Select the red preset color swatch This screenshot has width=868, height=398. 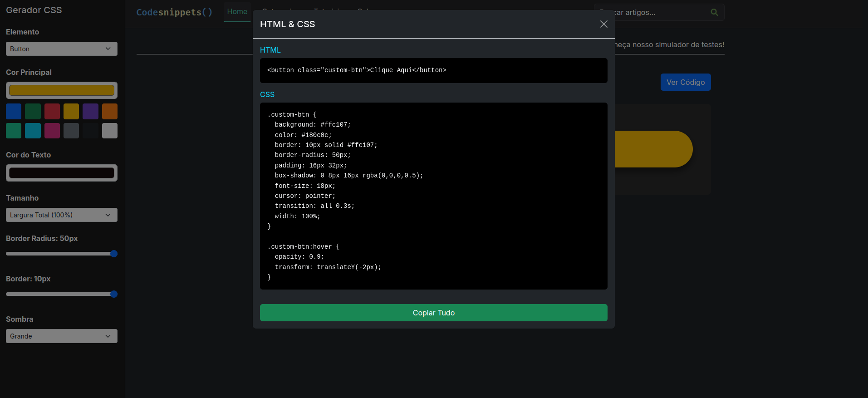coord(52,112)
